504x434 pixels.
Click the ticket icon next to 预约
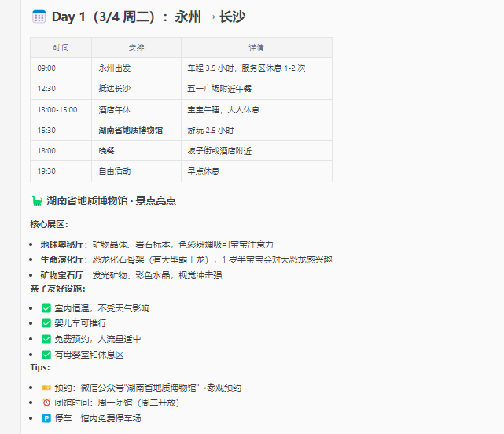tap(46, 388)
